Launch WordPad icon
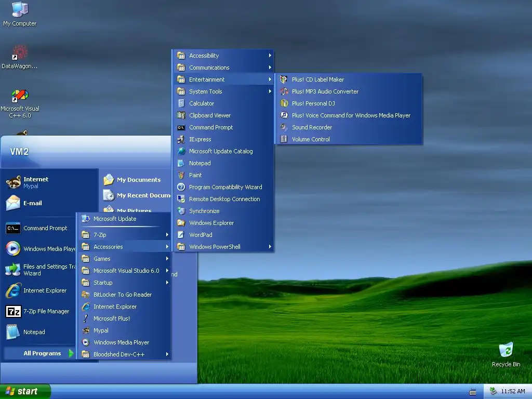Screen dimensions: 532x399 (181, 235)
